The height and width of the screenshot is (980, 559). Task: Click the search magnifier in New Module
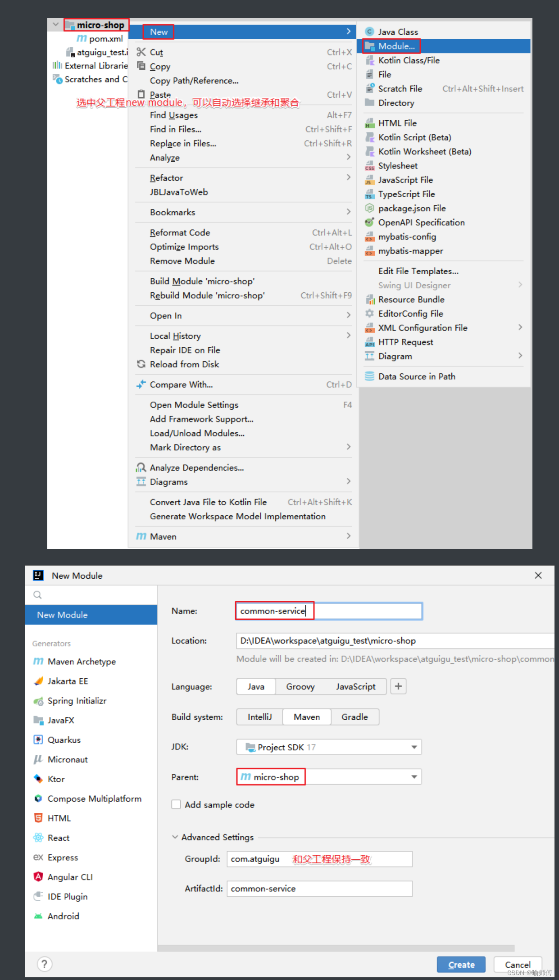[37, 595]
